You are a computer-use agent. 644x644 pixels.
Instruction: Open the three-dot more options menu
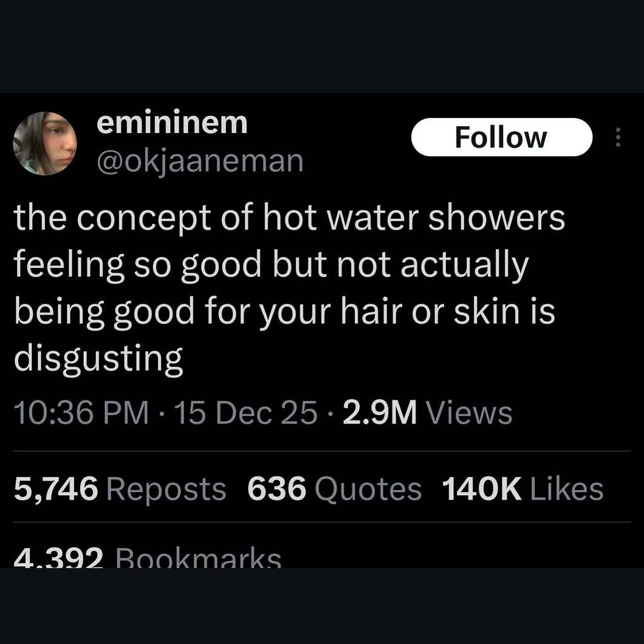(x=618, y=137)
